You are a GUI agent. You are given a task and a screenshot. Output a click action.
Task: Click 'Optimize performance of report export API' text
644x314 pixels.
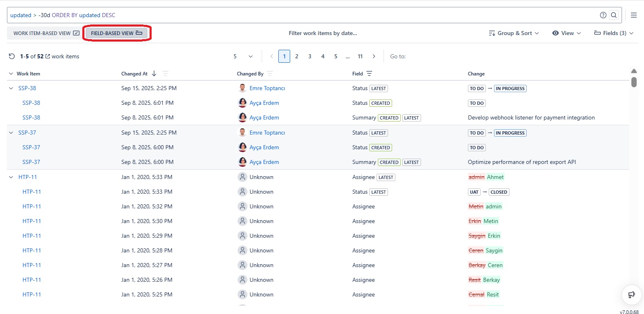(522, 162)
